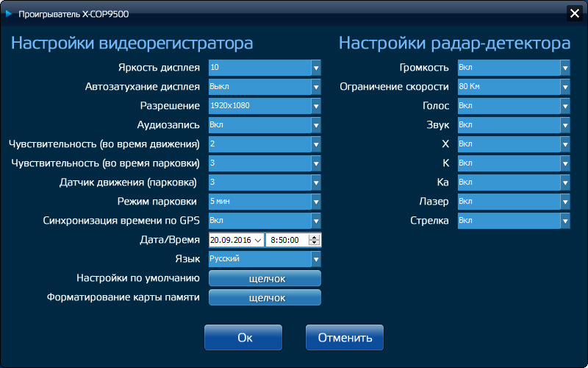Expand the Разрешение 1920x1080 dropdown
This screenshot has width=588, height=368.
(x=265, y=106)
